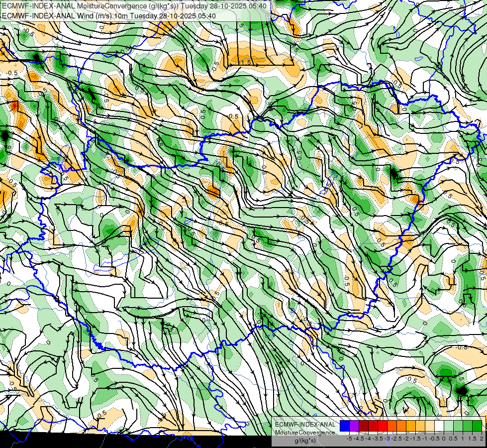487x448 pixels.
Task: Click the white swatch between -0.5 and 0
Action: [439, 426]
